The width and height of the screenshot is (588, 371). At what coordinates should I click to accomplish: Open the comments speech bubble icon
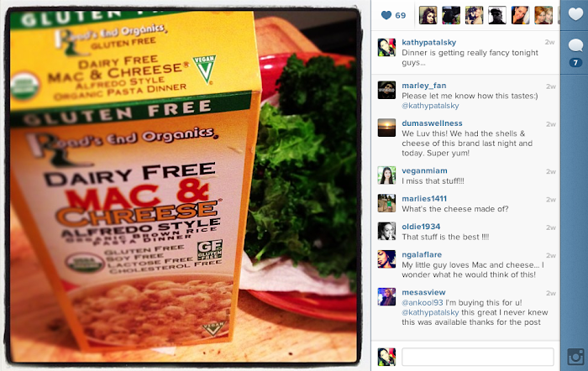[x=575, y=46]
